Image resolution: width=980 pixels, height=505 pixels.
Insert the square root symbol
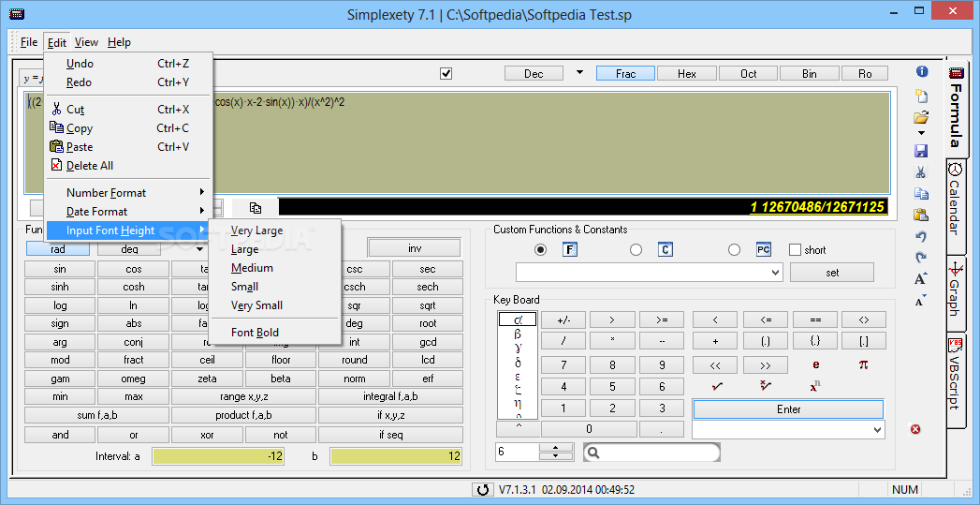(717, 386)
